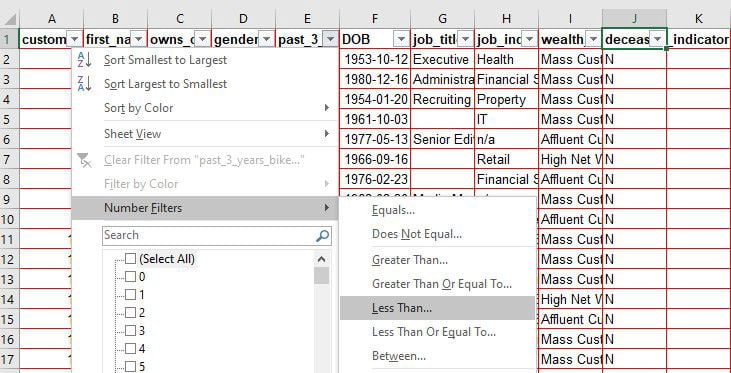Choose Less Than Or Equal To... filter

[437, 332]
